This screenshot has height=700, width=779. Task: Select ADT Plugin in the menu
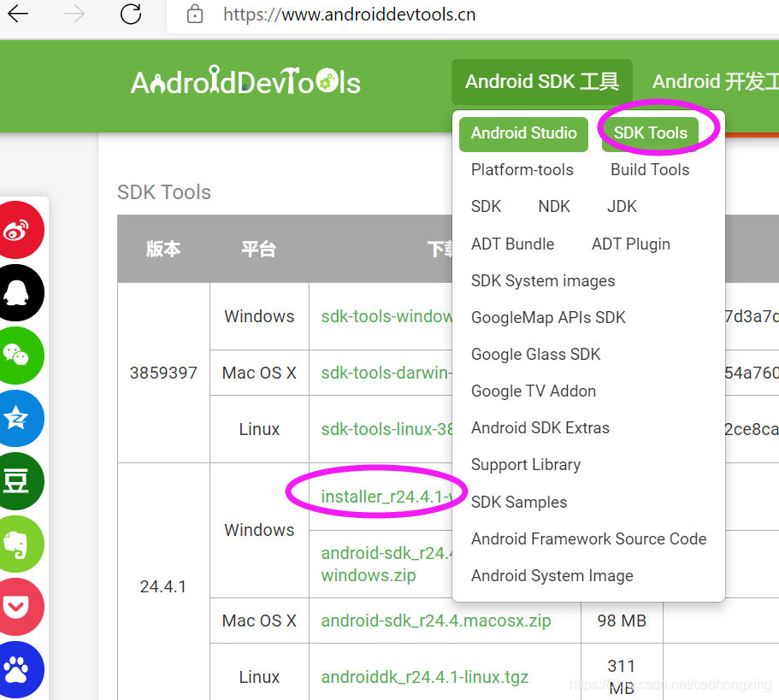(631, 244)
